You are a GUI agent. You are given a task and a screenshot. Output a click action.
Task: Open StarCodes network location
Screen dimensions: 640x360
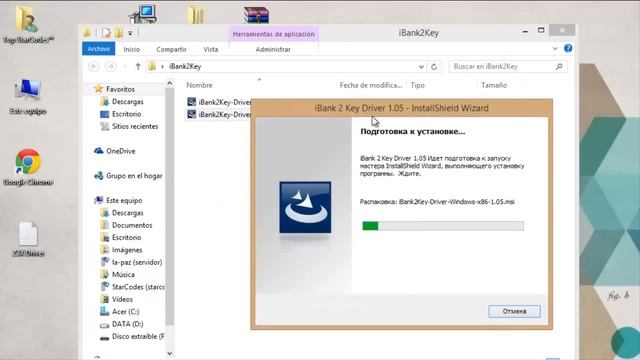click(138, 287)
